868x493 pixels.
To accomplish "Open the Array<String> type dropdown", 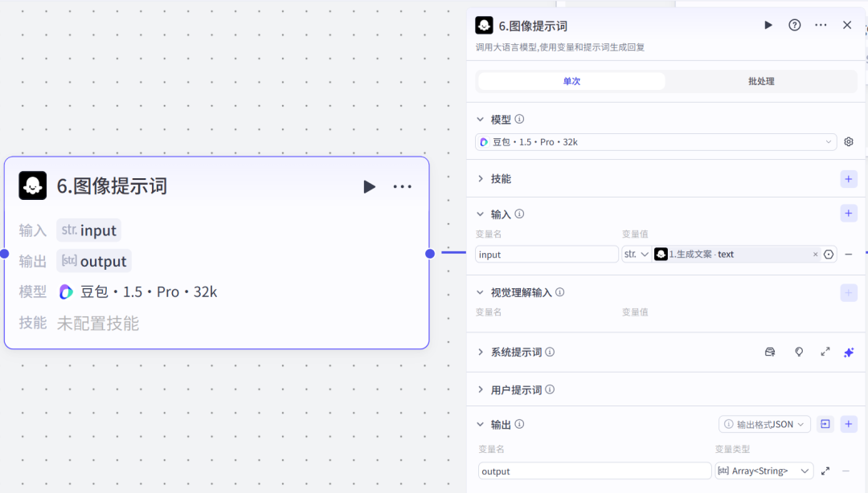I will point(764,471).
